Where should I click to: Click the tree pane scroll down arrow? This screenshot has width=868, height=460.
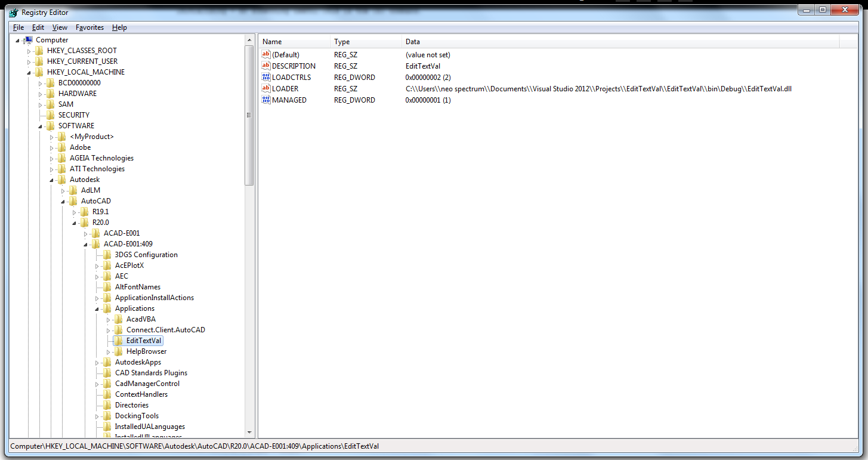pos(250,433)
